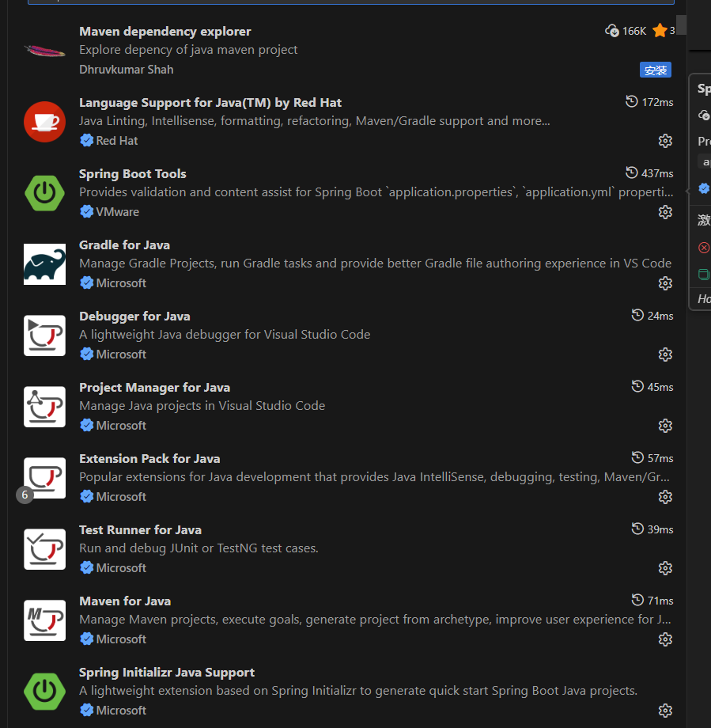This screenshot has height=728, width=711.
Task: Click manage gear for Maven for Java
Action: [665, 639]
